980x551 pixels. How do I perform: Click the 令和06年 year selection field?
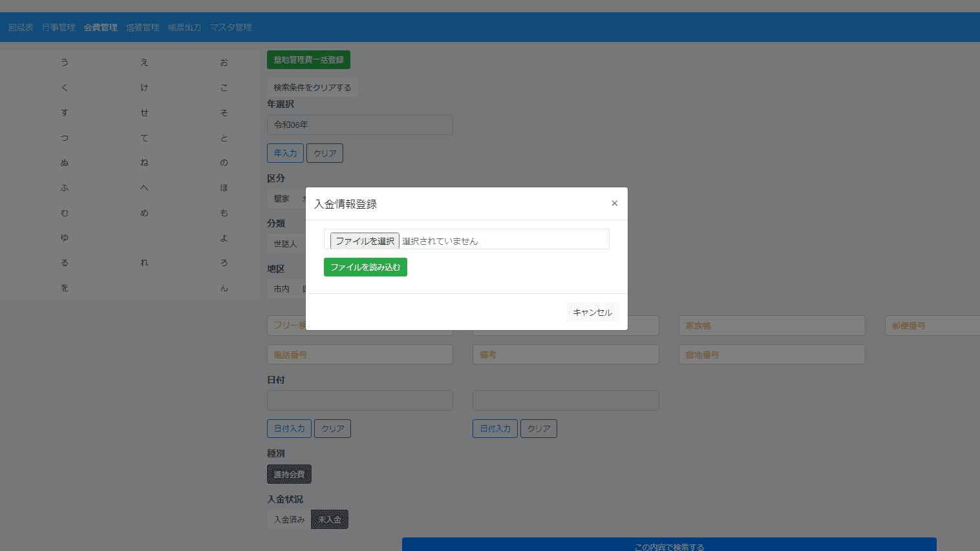(x=359, y=125)
